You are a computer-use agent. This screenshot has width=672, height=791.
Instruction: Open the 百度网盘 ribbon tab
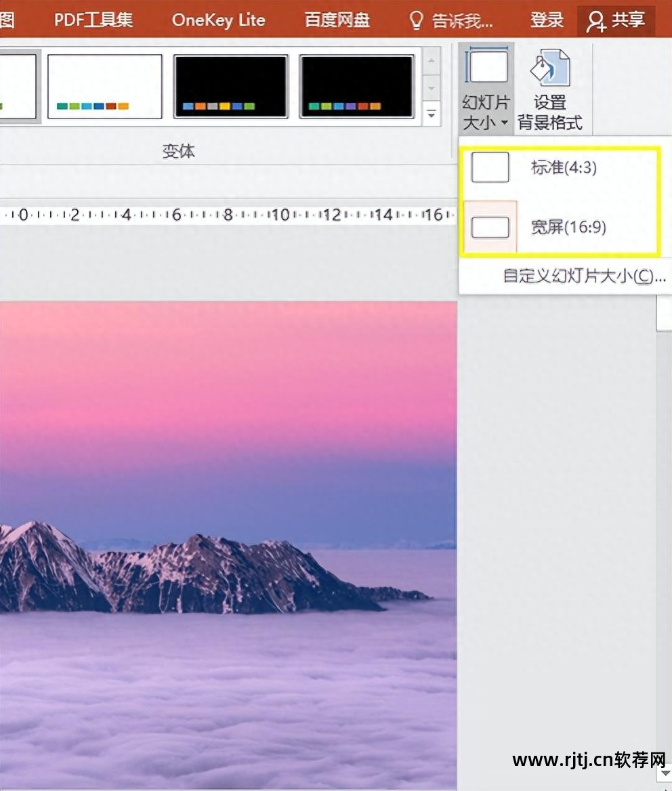coord(337,20)
